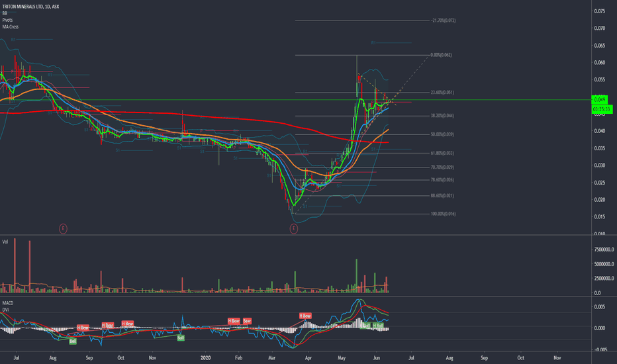Click the TRITON MINERALS LTD chart title

click(30, 7)
